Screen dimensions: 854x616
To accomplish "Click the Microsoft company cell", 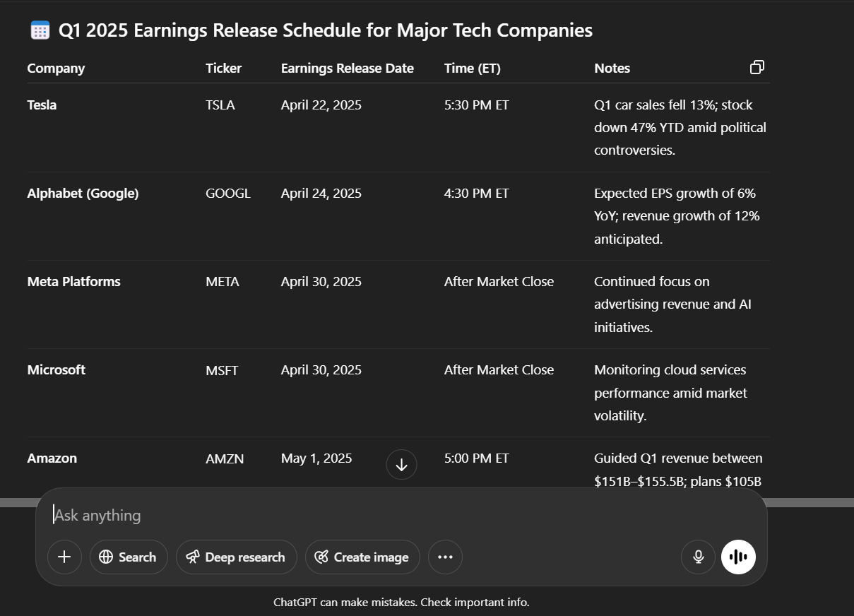I will (56, 370).
